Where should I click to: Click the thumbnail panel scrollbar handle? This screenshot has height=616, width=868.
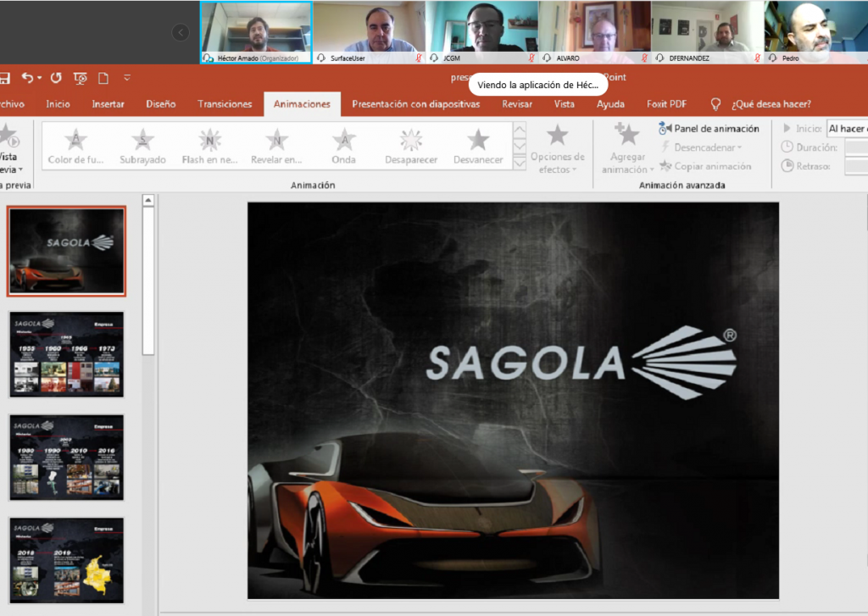point(148,280)
